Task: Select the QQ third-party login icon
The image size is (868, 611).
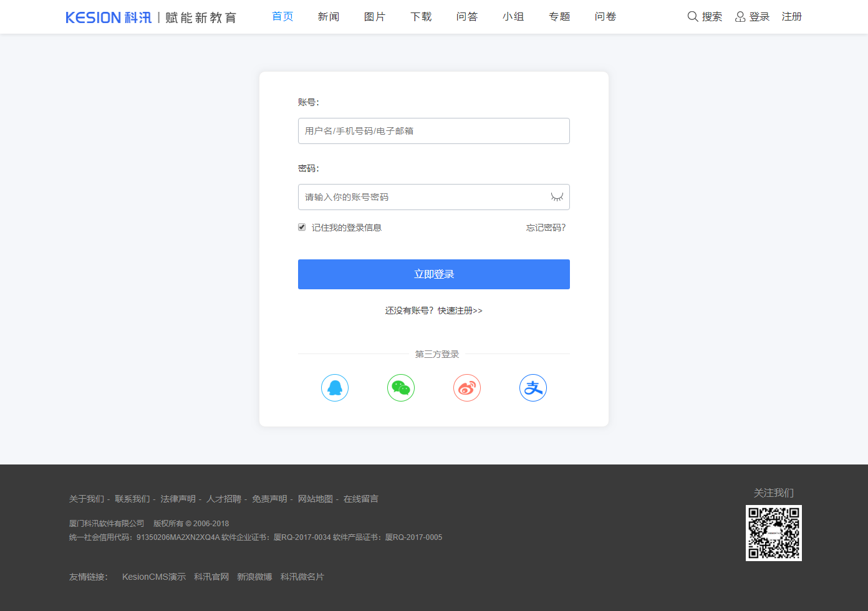Action: [335, 387]
